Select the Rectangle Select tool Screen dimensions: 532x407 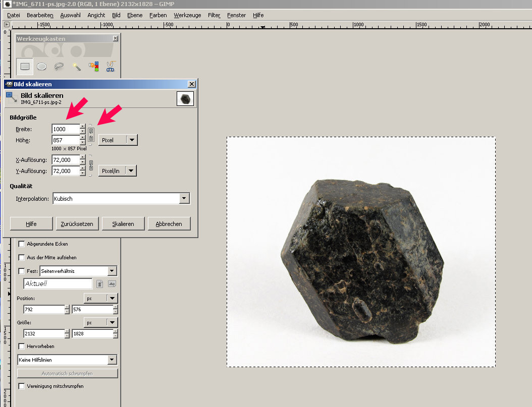click(25, 66)
